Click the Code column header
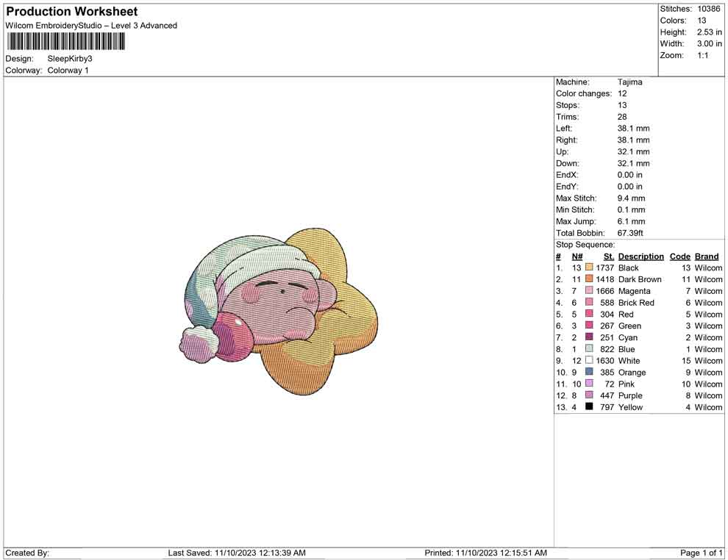 [680, 256]
